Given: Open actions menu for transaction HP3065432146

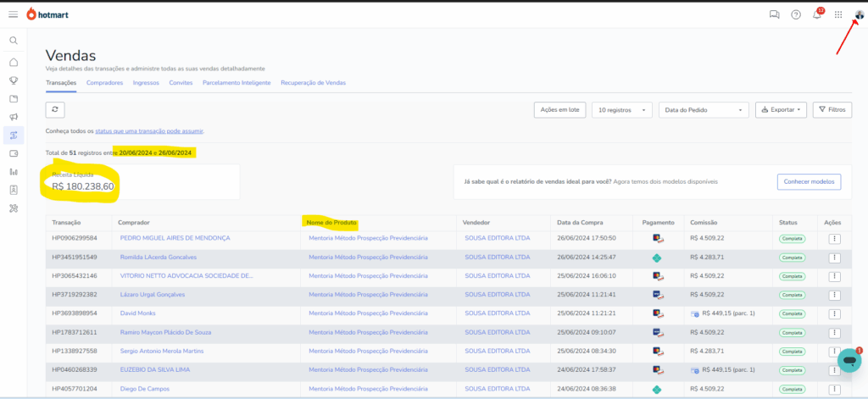Looking at the screenshot, I should 835,276.
